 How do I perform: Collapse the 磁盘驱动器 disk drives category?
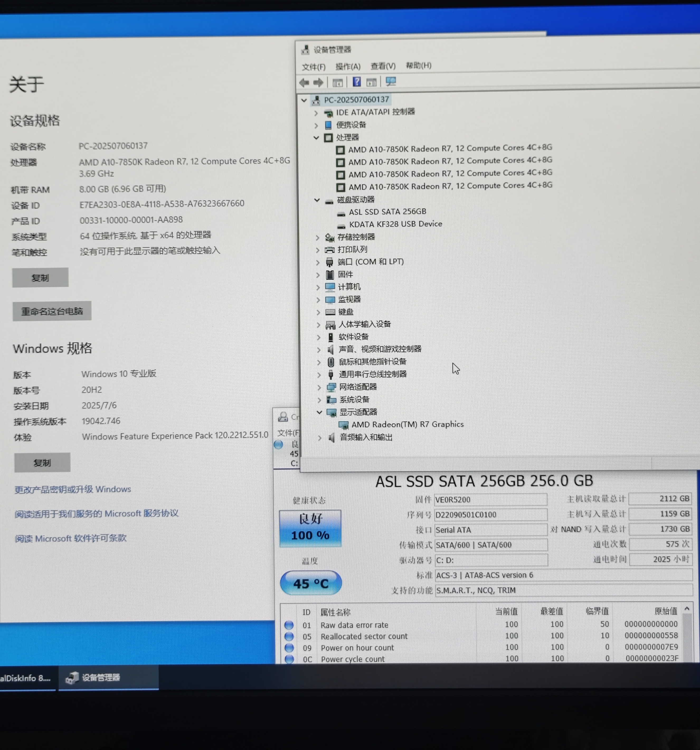click(x=317, y=200)
